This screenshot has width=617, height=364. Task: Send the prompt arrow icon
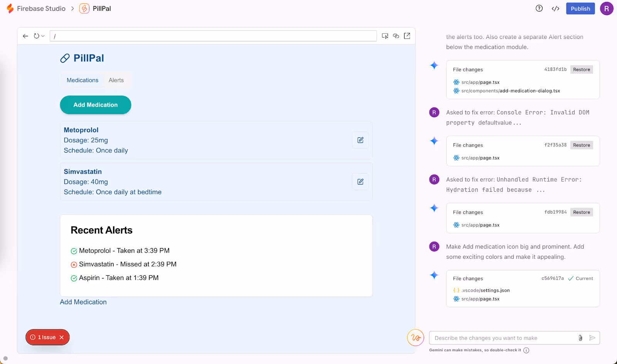[x=592, y=338]
